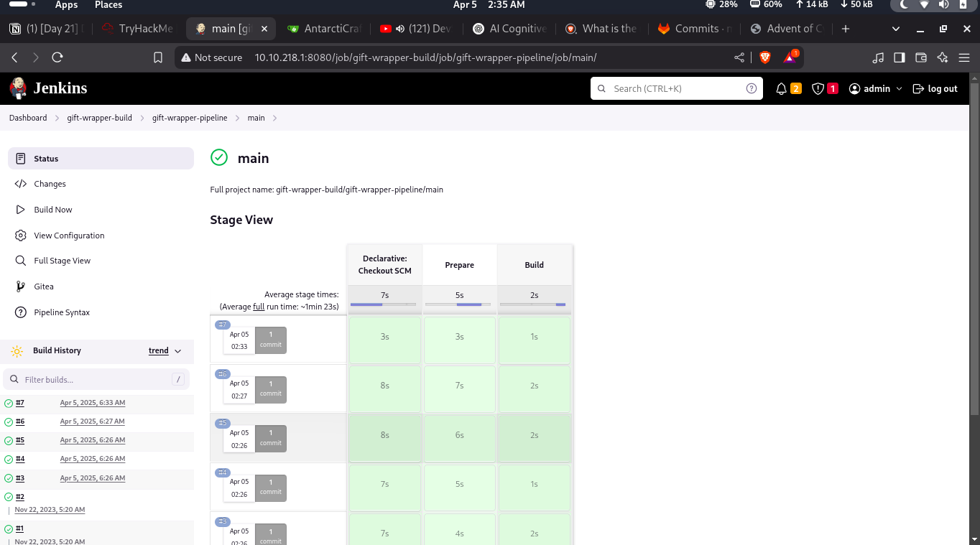The image size is (980, 545).
Task: Bookmark this page via the bookmark icon
Action: (158, 57)
